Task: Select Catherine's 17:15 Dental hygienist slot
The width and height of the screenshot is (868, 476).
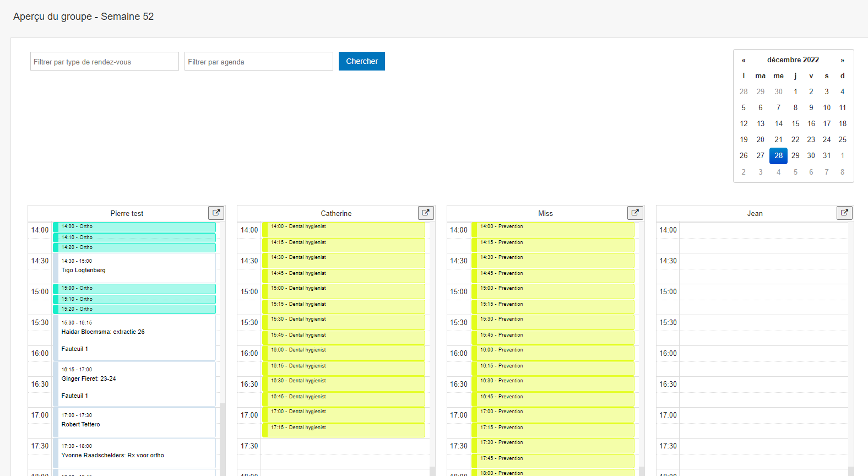Action: 344,430
